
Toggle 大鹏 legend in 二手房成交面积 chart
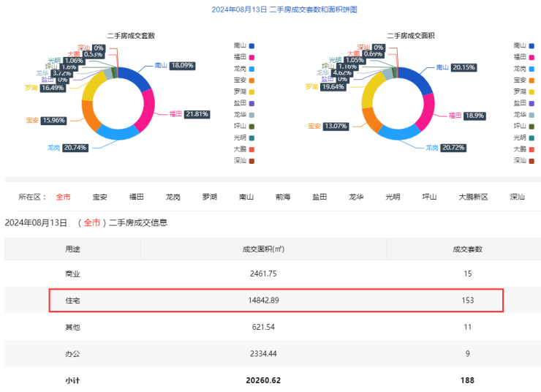coord(523,149)
